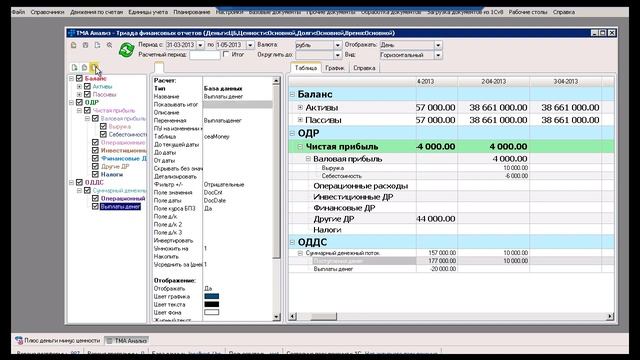Click the highlighted third icon above the tree

95,67
